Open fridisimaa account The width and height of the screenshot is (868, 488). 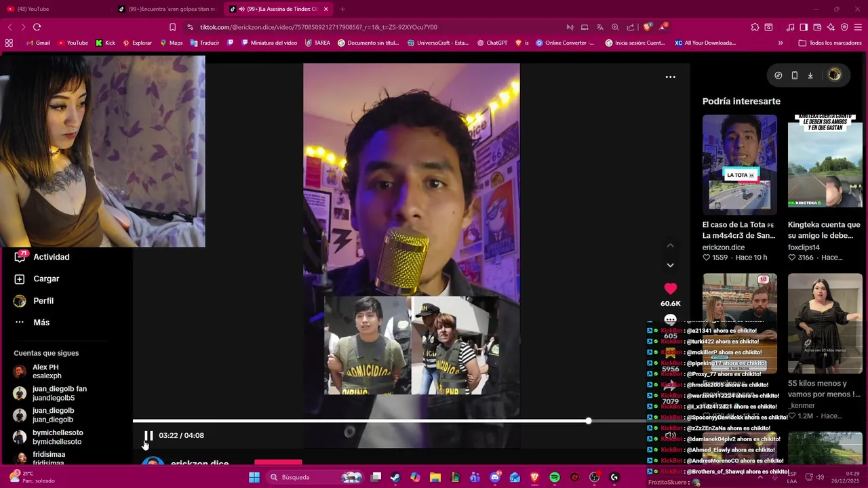[x=40, y=458]
